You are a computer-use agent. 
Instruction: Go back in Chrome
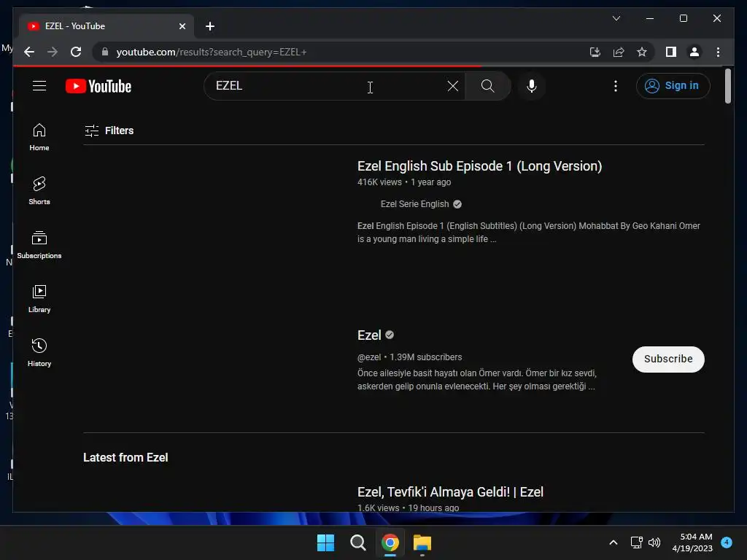coord(29,52)
